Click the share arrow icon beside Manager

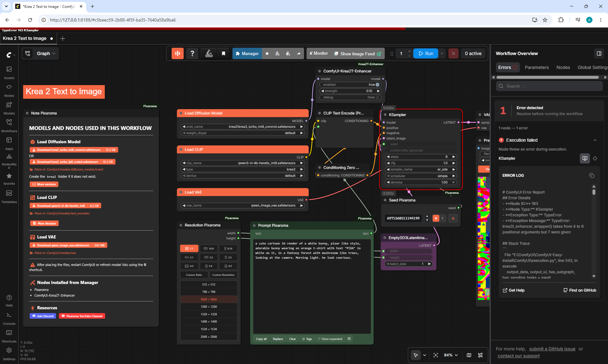click(x=299, y=53)
